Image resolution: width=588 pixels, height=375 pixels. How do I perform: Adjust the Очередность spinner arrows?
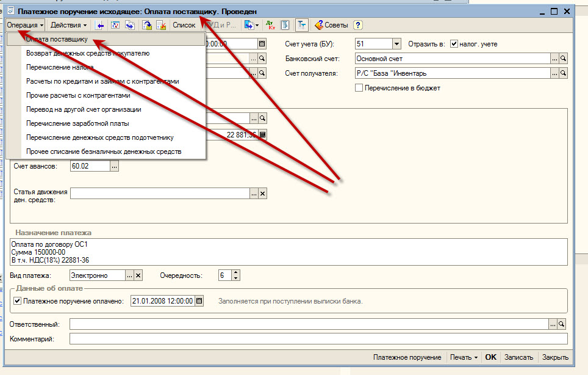[x=236, y=275]
